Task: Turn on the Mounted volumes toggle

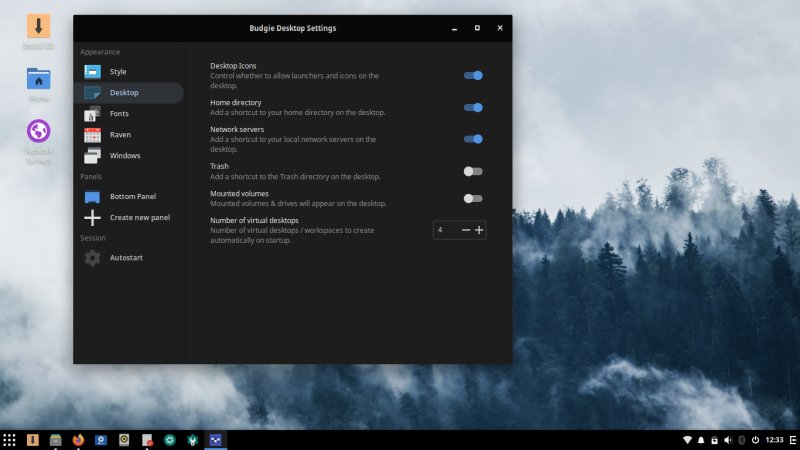Action: point(473,198)
